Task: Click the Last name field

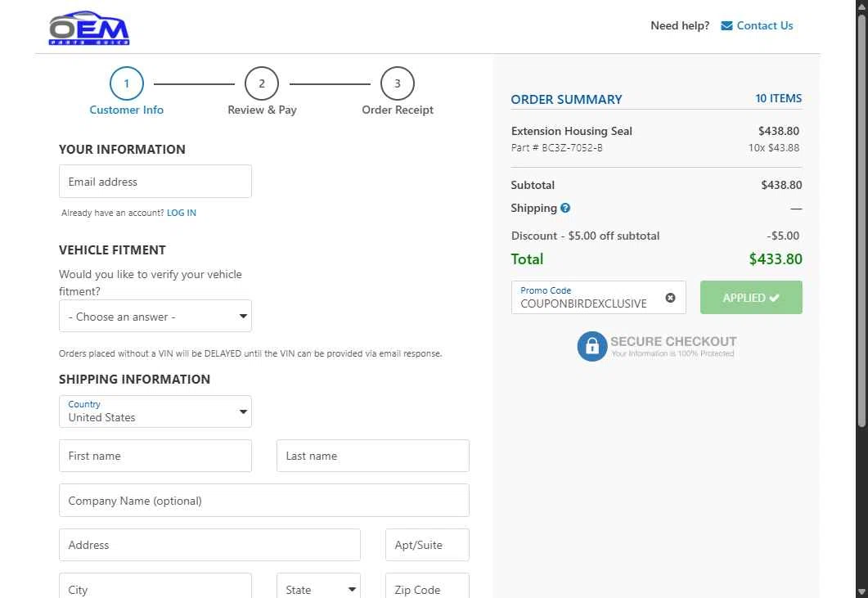Action: point(373,456)
